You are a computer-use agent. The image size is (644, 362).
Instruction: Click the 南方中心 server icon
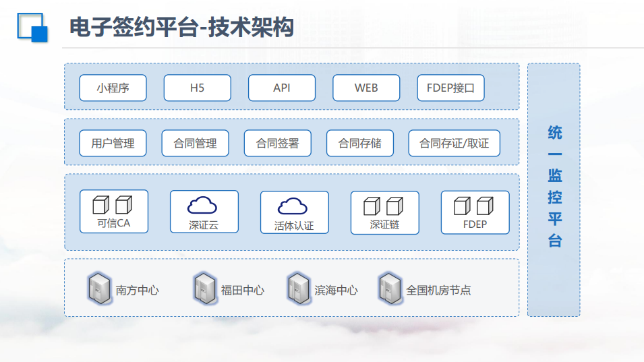click(99, 288)
